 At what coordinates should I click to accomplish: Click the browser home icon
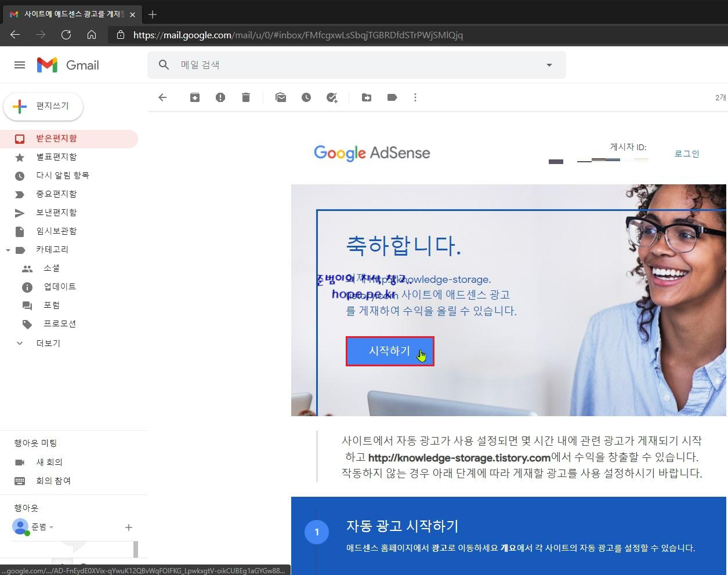(x=92, y=35)
